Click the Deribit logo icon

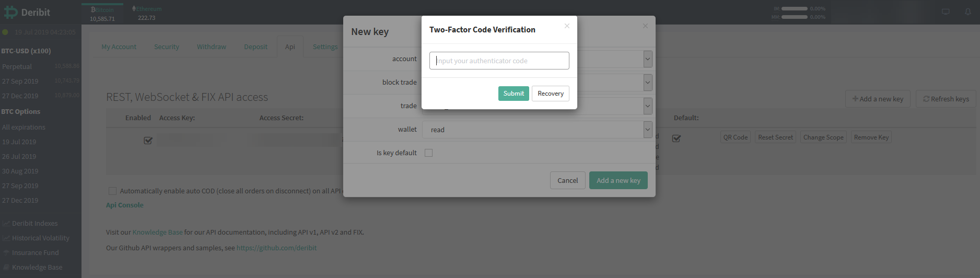[x=10, y=12]
